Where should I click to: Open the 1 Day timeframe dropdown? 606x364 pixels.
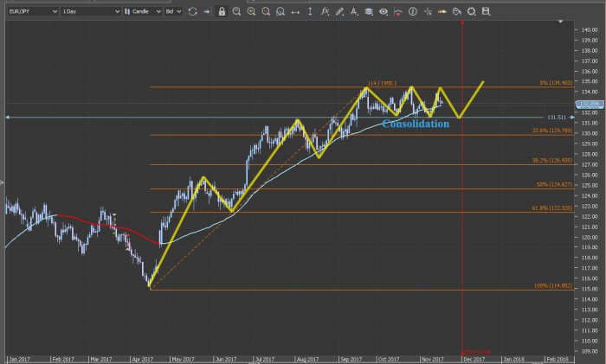click(91, 11)
